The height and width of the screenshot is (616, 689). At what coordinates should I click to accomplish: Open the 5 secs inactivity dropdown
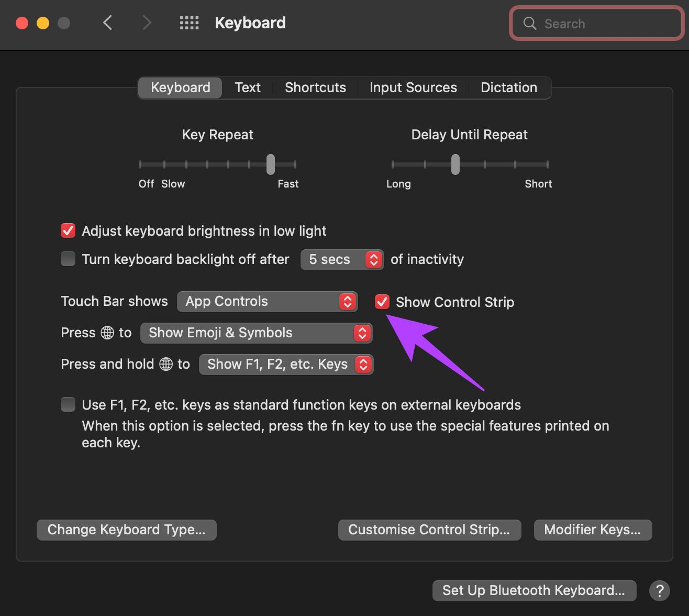coord(342,260)
